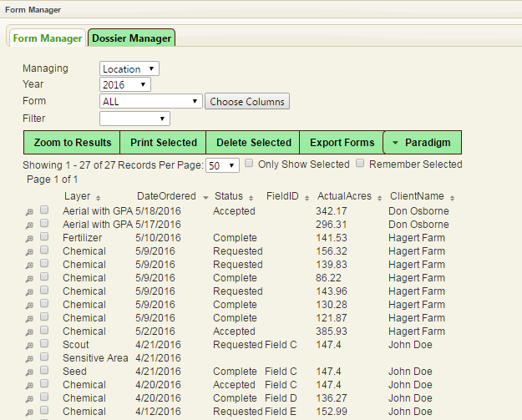Switch to Form Manager tab

point(48,38)
